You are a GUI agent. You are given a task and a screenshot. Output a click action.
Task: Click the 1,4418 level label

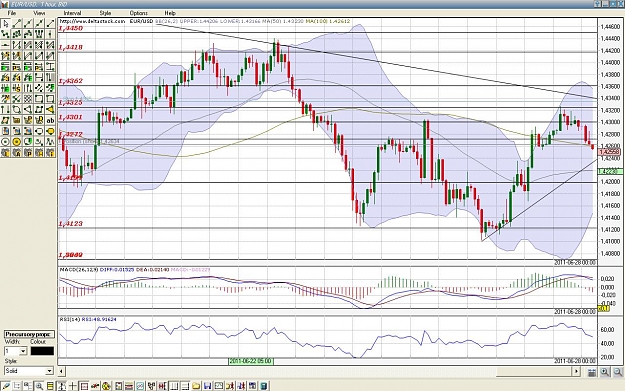(71, 47)
